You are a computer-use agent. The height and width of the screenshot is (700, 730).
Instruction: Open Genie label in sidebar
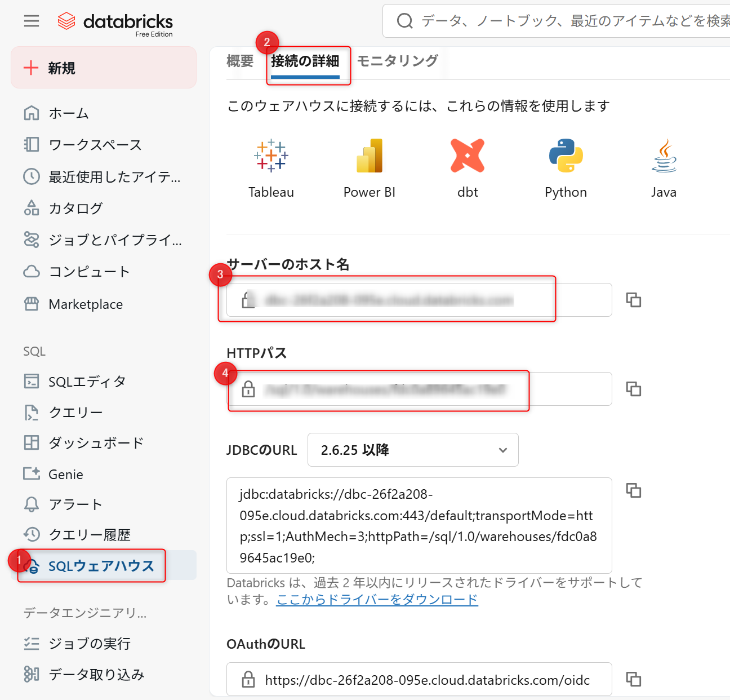66,475
